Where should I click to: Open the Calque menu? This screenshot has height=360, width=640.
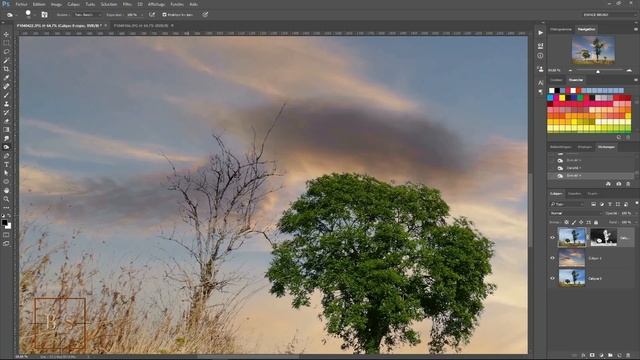tap(73, 4)
